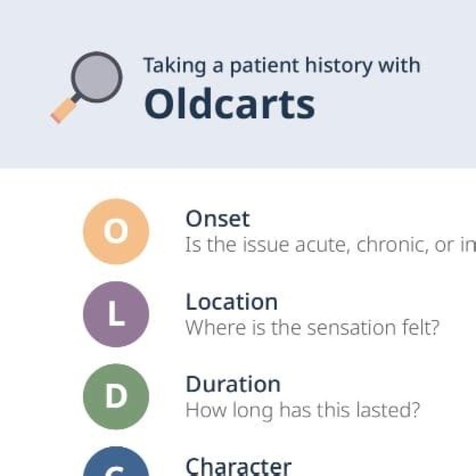Viewport: 476px width, 476px height.
Task: Open the Duration heading
Action: tap(233, 384)
